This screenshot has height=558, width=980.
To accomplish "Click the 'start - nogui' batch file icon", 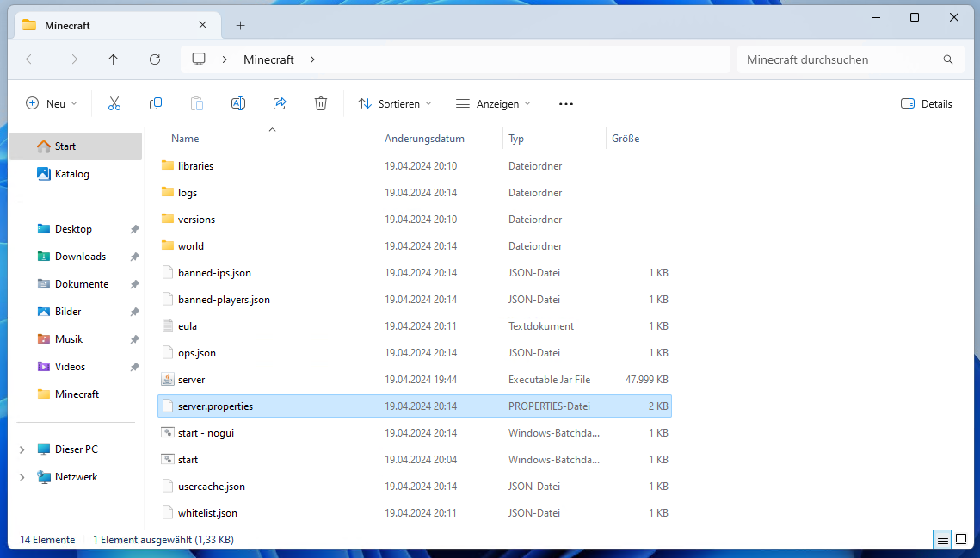I will 168,433.
